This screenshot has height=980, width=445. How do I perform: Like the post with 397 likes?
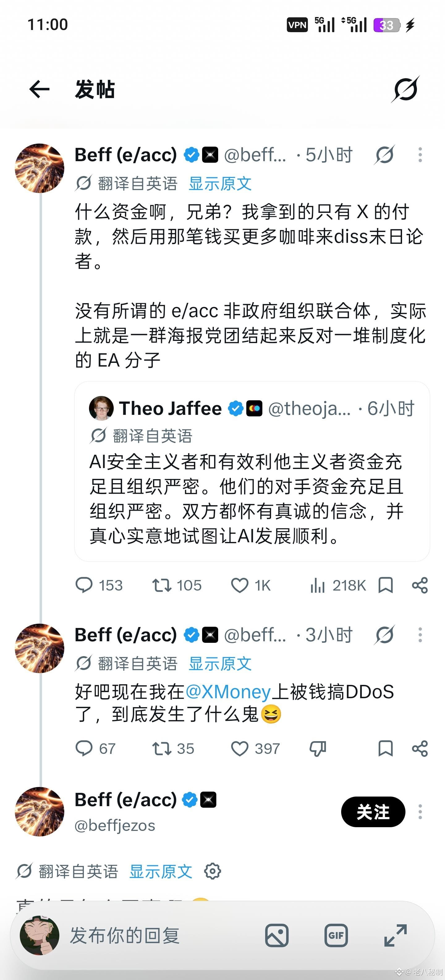point(255,749)
